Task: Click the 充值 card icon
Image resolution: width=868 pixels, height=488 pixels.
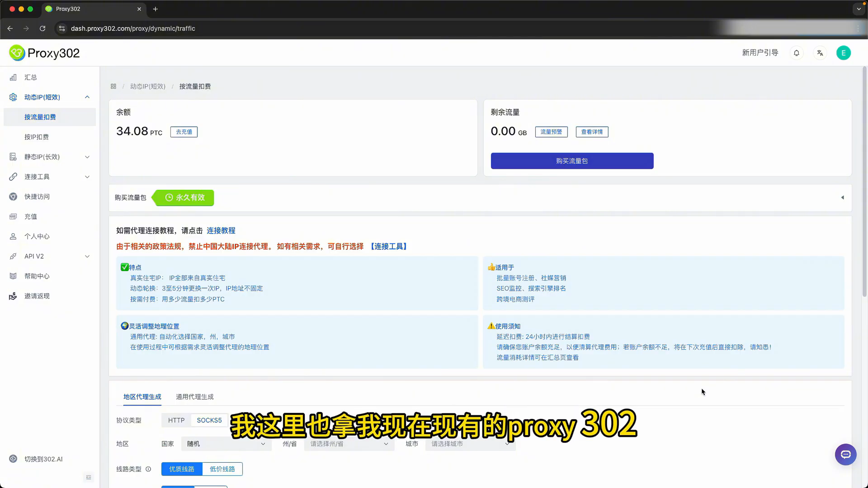Action: (13, 216)
